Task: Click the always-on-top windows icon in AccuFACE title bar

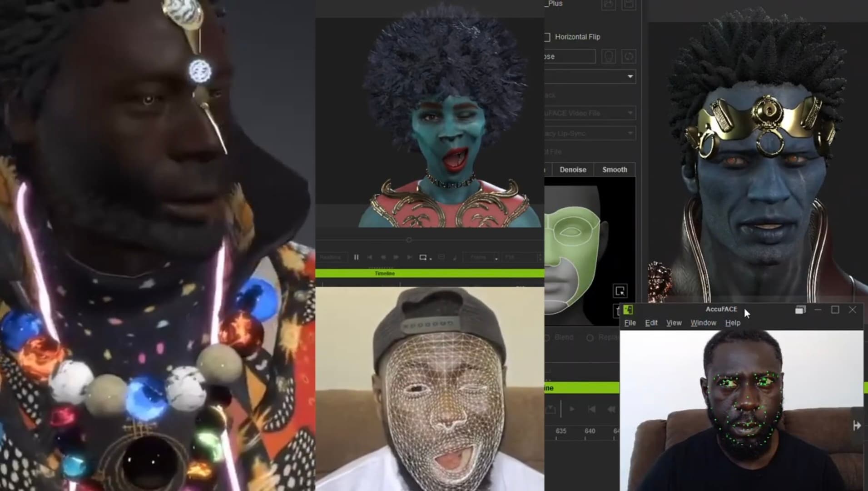Action: [800, 310]
